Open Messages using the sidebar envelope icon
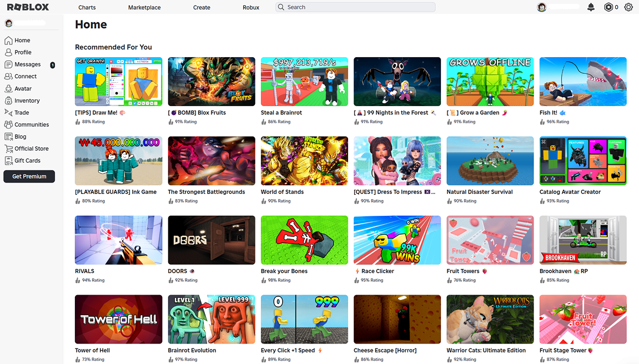 7,64
